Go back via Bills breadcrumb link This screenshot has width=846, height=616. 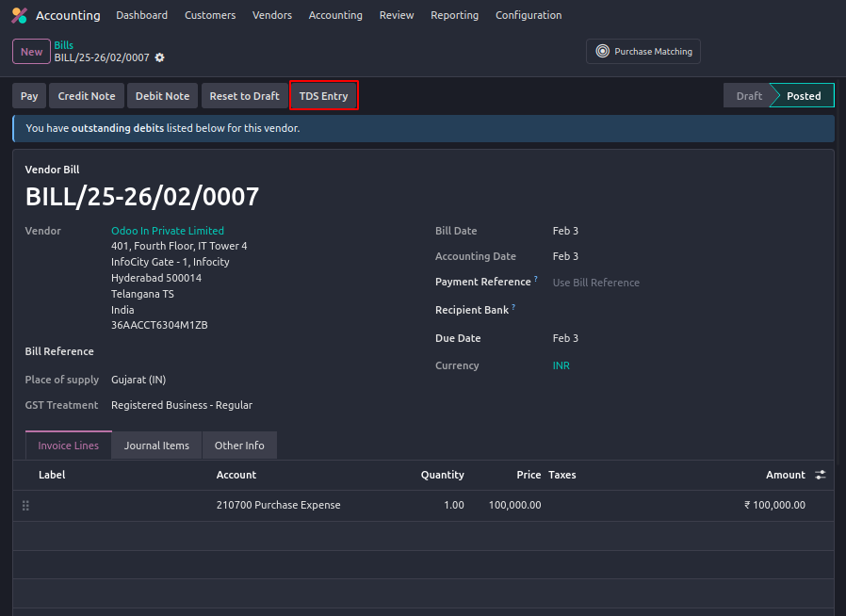click(63, 45)
